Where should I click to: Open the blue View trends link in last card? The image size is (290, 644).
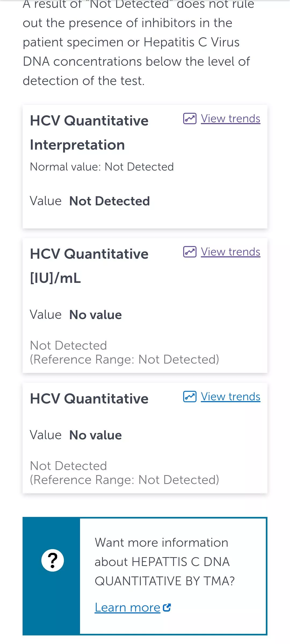tap(230, 397)
